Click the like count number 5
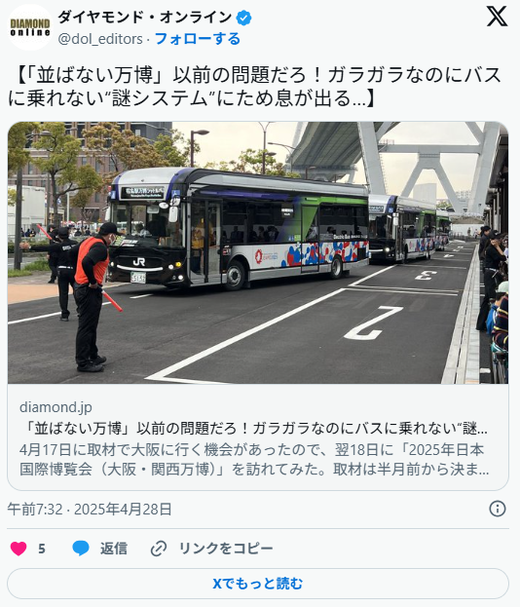Screen dimensions: 520x607 click(42, 549)
